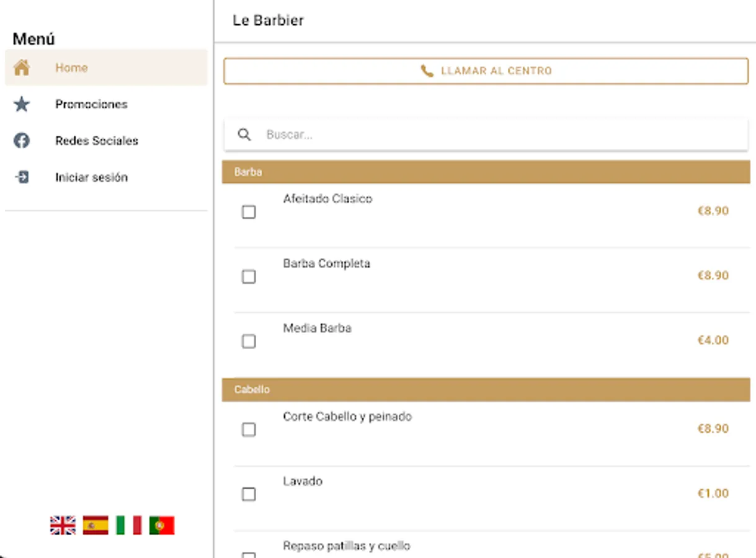Image resolution: width=756 pixels, height=558 pixels.
Task: Click the Promociones star icon
Action: click(22, 104)
